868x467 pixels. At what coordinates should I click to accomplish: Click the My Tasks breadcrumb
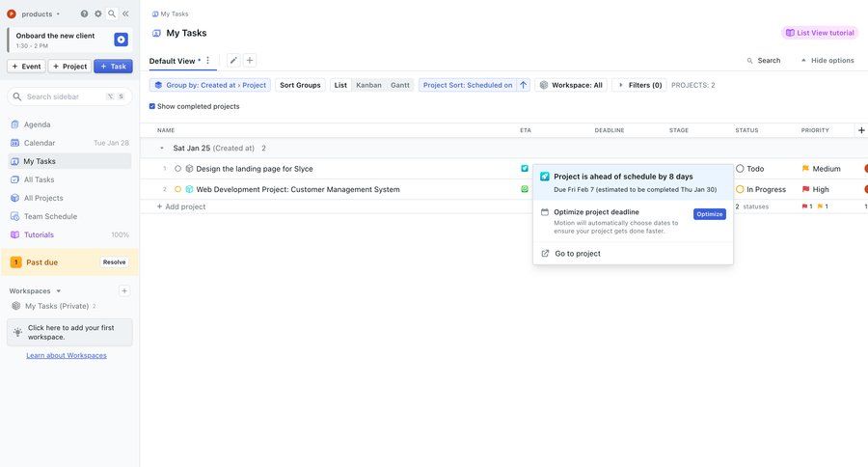[x=170, y=14]
